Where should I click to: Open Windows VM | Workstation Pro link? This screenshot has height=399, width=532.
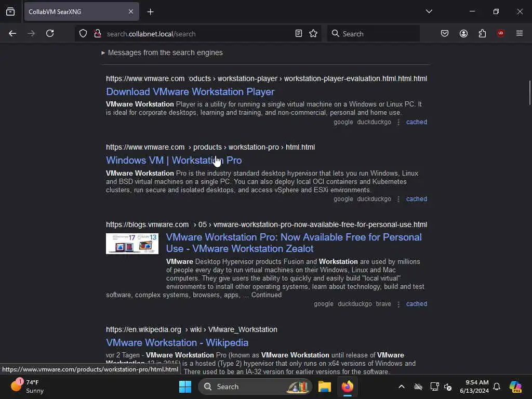(174, 160)
